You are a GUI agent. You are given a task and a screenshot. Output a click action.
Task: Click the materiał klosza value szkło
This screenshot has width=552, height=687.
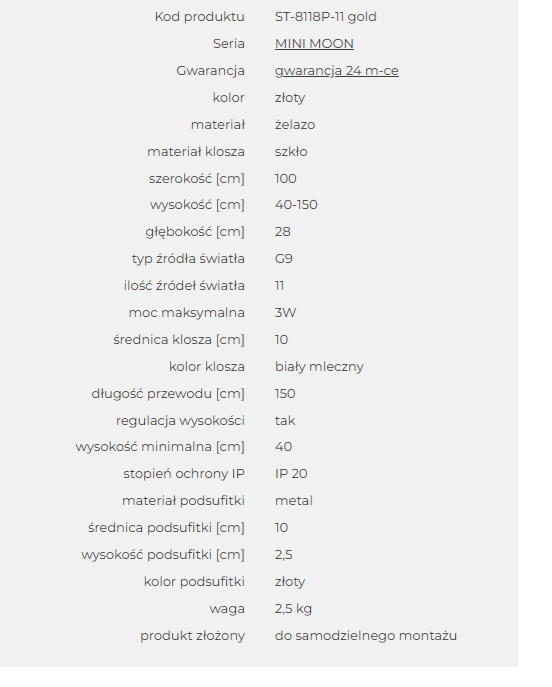[291, 152]
